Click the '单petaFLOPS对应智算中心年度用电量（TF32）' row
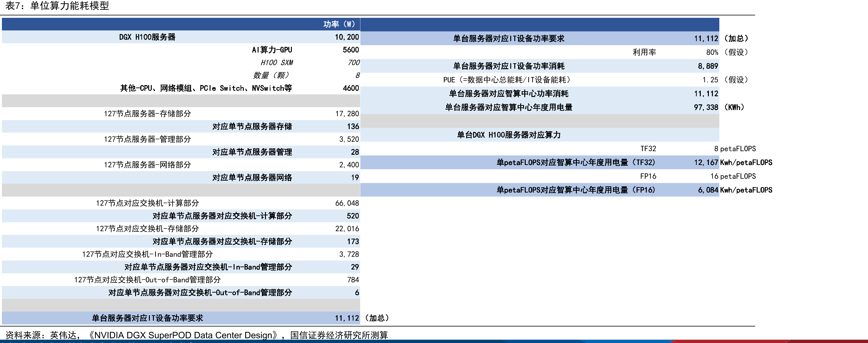The width and height of the screenshot is (868, 343). (540, 162)
